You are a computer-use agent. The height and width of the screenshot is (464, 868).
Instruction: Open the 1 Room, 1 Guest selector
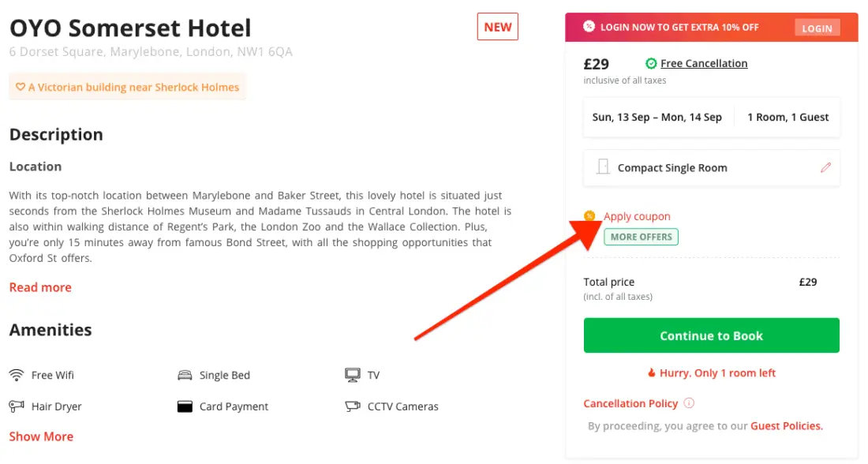point(788,117)
